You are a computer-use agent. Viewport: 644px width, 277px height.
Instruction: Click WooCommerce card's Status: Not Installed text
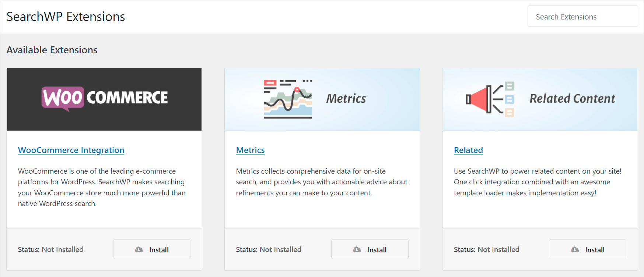[x=51, y=249]
